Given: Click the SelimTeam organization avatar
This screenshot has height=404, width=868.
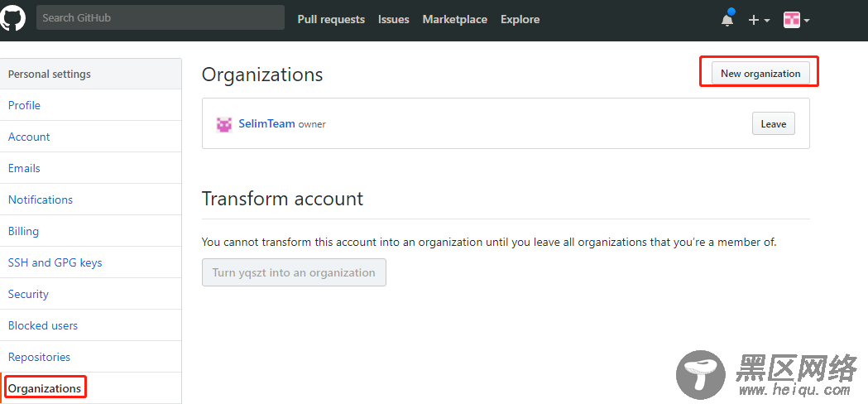Looking at the screenshot, I should click(x=223, y=124).
